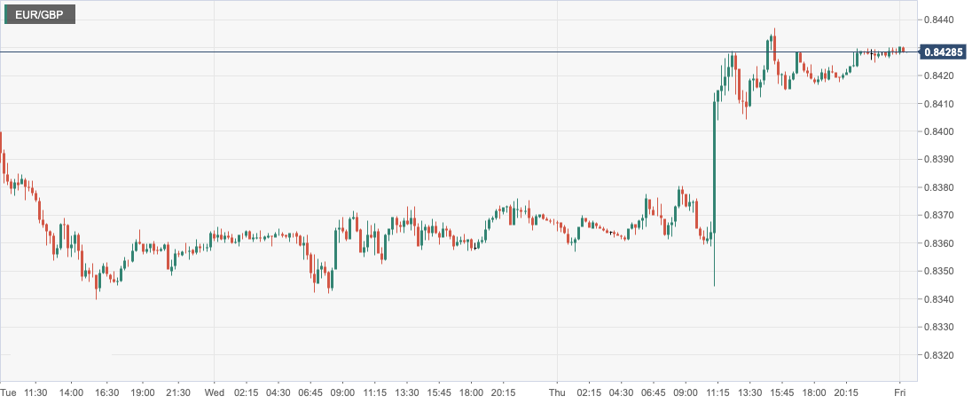Viewport: 980px width, 404px height.
Task: Click the 0.8380 price axis label
Action: 938,187
